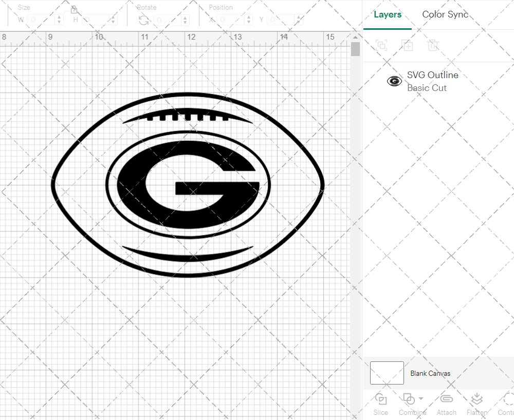Select the football logo on canvas
Screen dimensions: 514x420
tap(188, 185)
